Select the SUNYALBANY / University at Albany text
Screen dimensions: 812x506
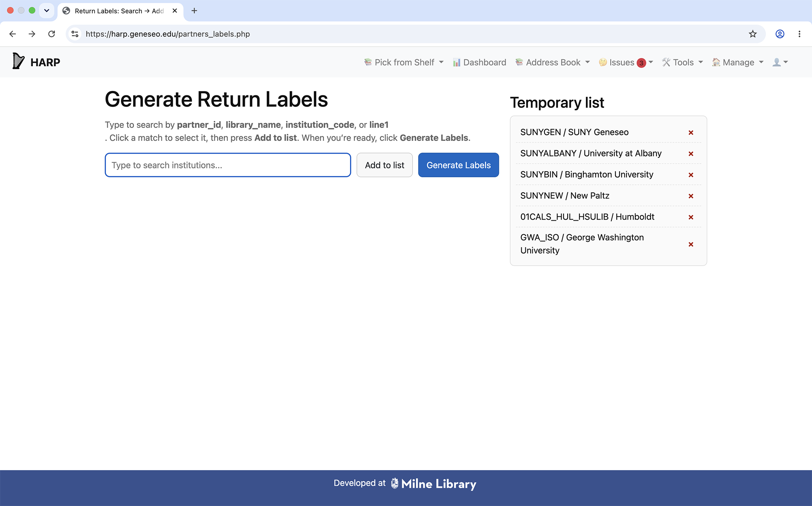[591, 153]
